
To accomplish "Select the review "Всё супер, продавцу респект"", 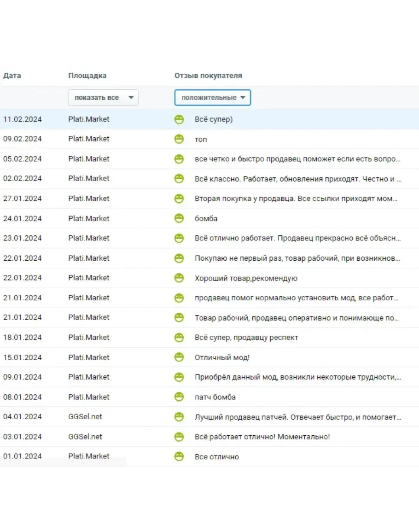I will click(246, 338).
